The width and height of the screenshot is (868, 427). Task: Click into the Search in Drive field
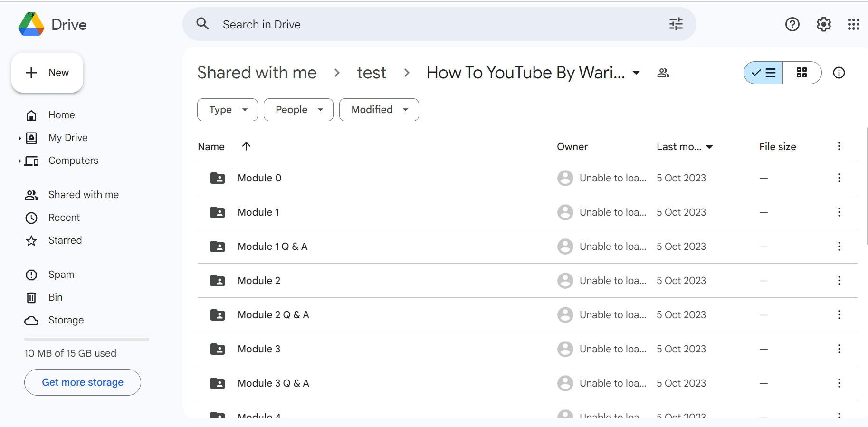pyautogui.click(x=439, y=24)
